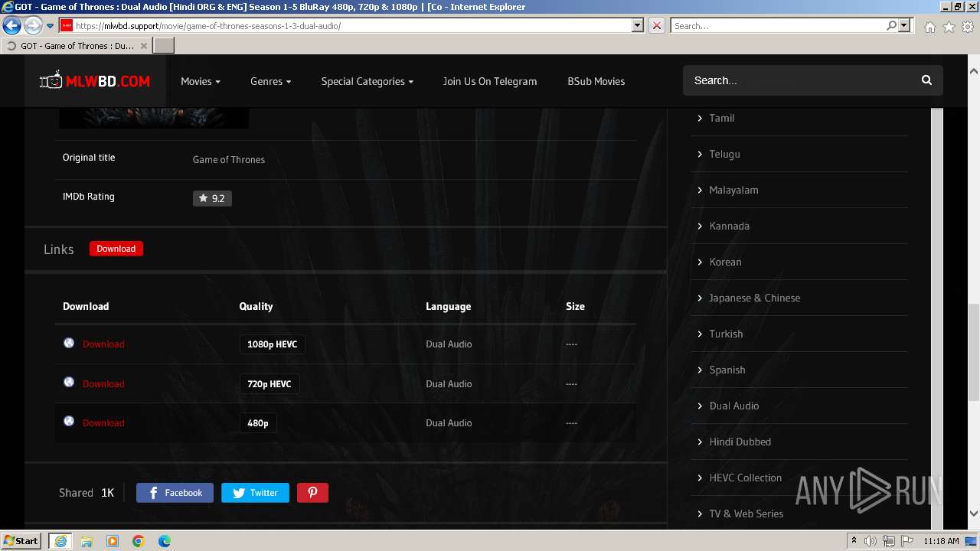Click the page scrollbar up arrow
Screen dimensions: 980x551
pyautogui.click(x=974, y=70)
